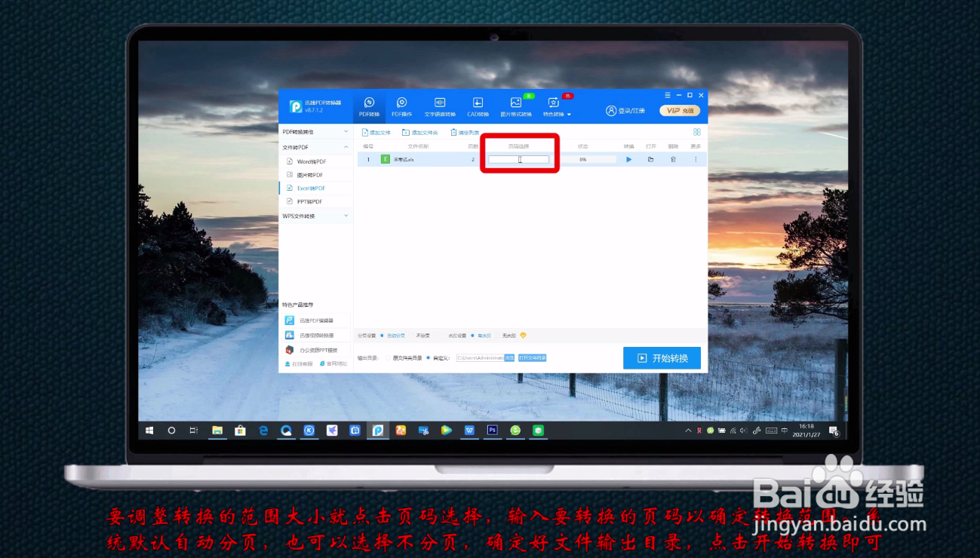The width and height of the screenshot is (980, 558).
Task: Expand the 特色转换 dropdown menu
Action: click(557, 107)
